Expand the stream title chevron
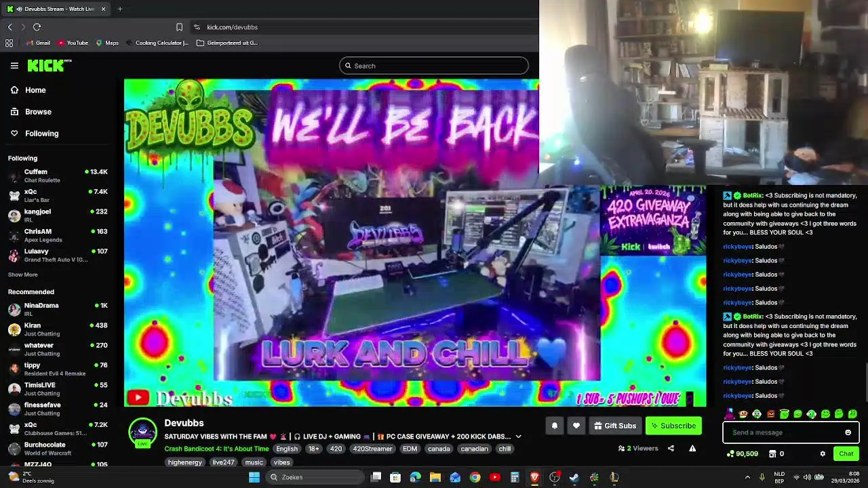868x488 pixels. (x=518, y=436)
